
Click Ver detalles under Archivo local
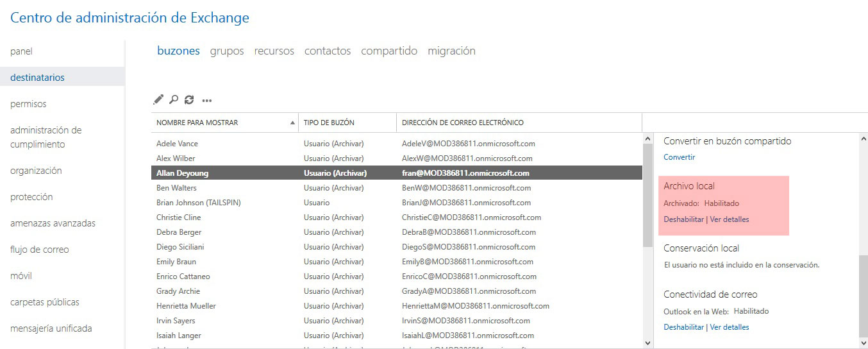coord(730,219)
